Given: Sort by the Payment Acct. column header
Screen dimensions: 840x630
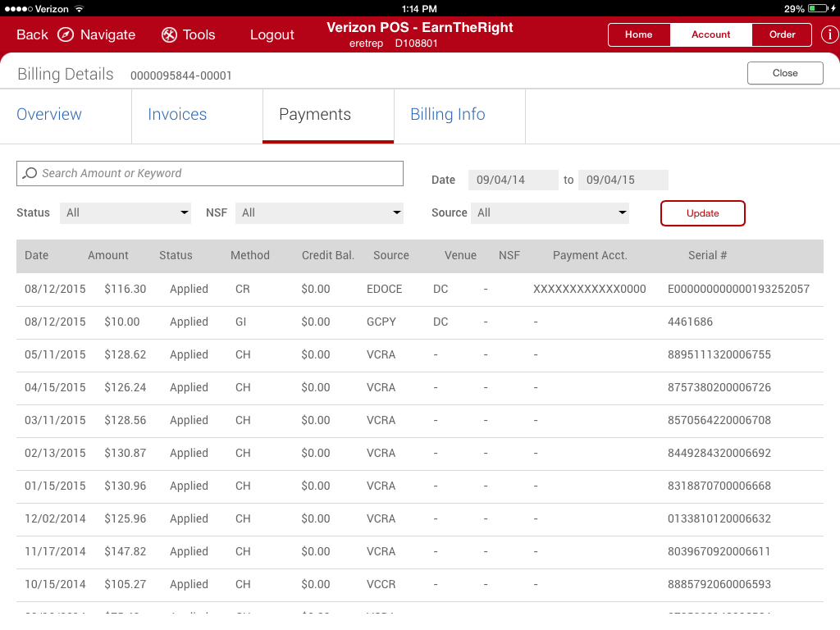Looking at the screenshot, I should [x=590, y=256].
